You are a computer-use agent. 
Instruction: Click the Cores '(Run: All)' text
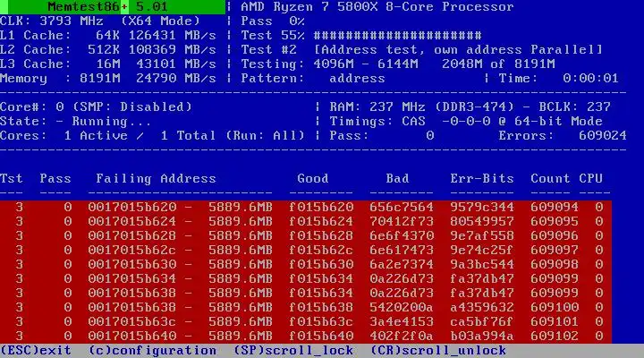pyautogui.click(x=265, y=136)
